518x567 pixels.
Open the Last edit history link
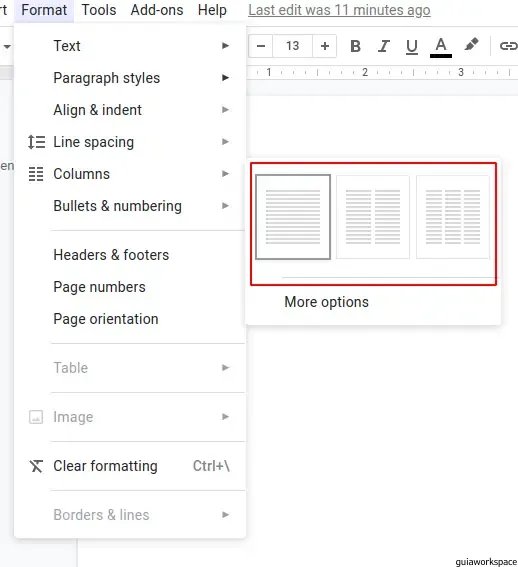[339, 10]
